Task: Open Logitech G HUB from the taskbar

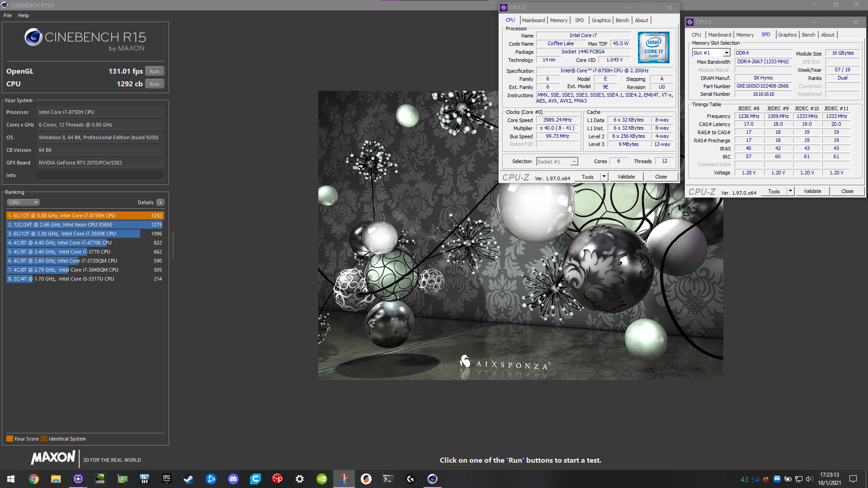Action: [410, 479]
